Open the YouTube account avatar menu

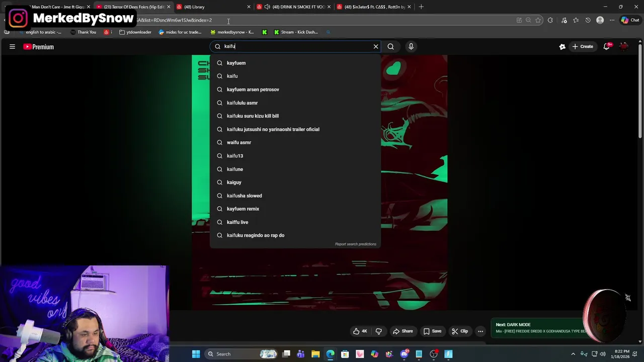(x=624, y=46)
